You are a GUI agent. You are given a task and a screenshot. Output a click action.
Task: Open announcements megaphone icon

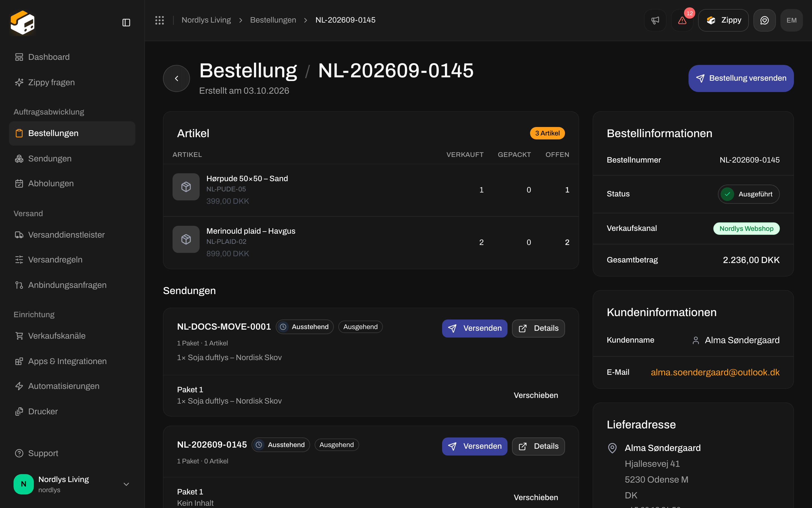coord(655,20)
